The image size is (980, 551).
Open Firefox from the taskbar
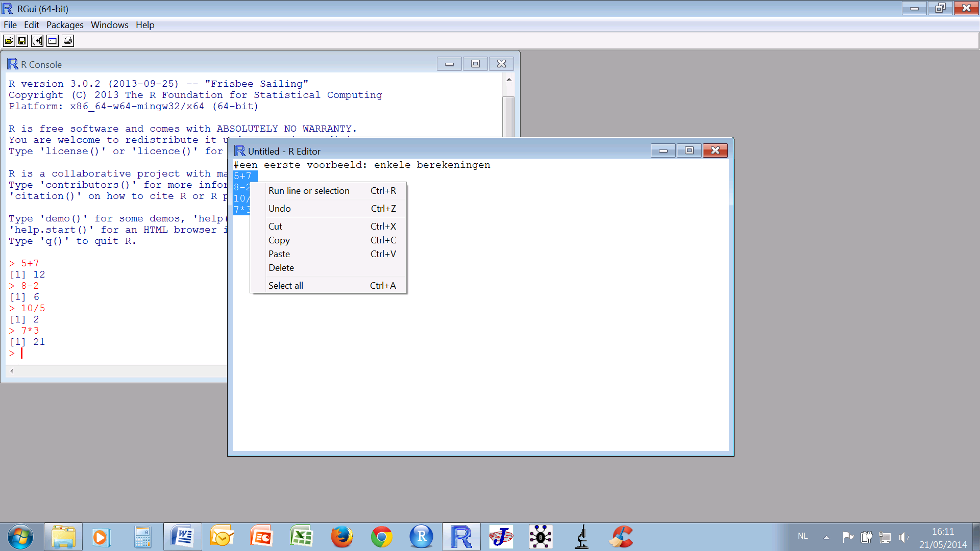tap(341, 537)
